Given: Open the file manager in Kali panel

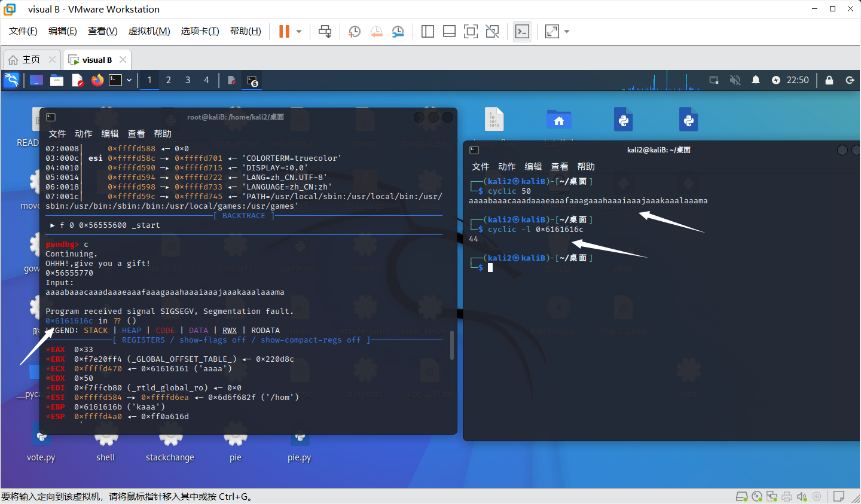Looking at the screenshot, I should pos(57,80).
